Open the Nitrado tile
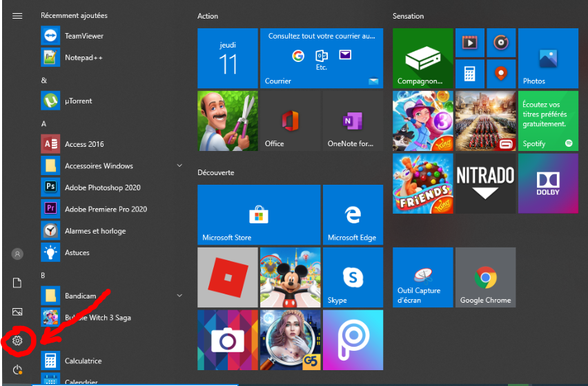The image size is (588, 386). pos(485,183)
